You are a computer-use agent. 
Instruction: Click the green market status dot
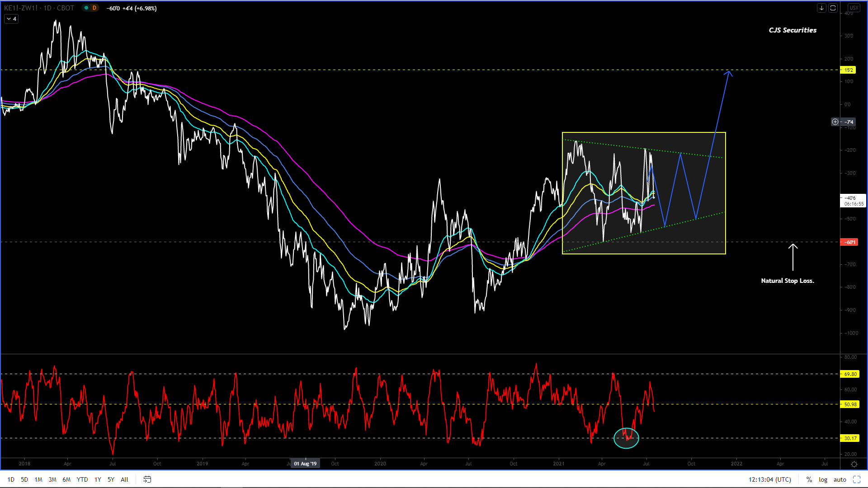point(86,8)
